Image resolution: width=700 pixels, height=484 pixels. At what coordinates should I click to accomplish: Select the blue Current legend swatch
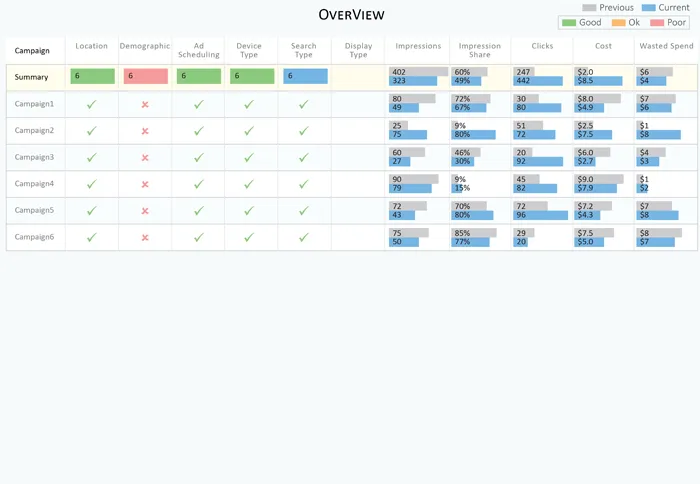[648, 8]
